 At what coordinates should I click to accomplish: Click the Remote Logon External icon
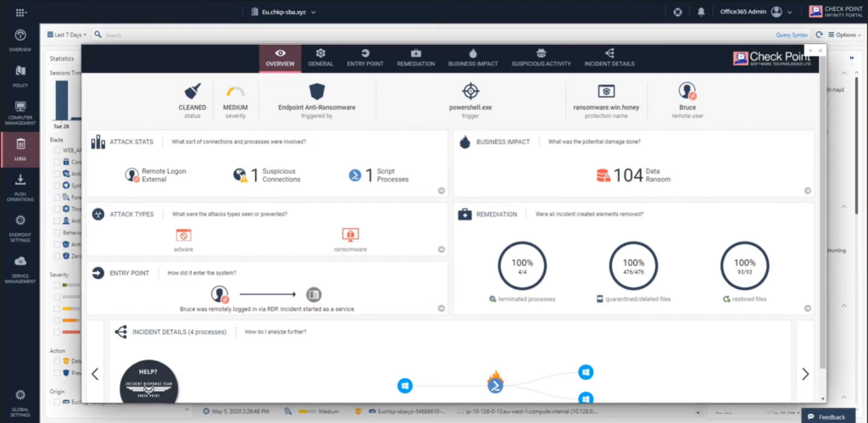tap(131, 175)
